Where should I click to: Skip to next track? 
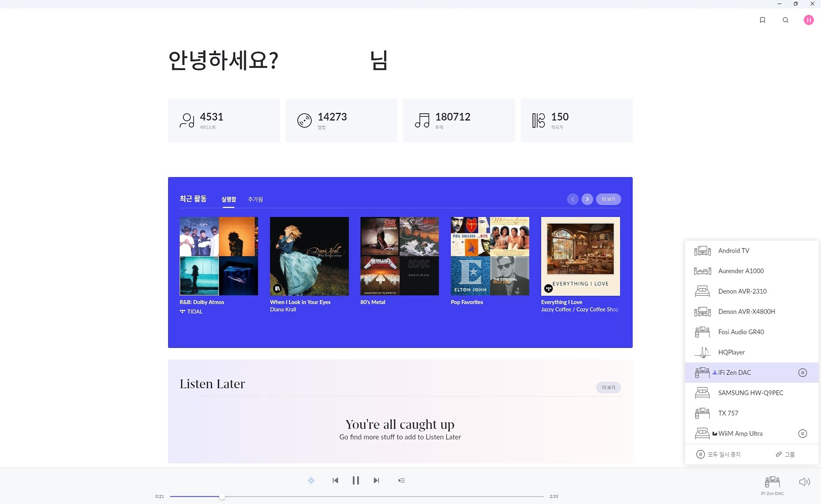(x=376, y=480)
